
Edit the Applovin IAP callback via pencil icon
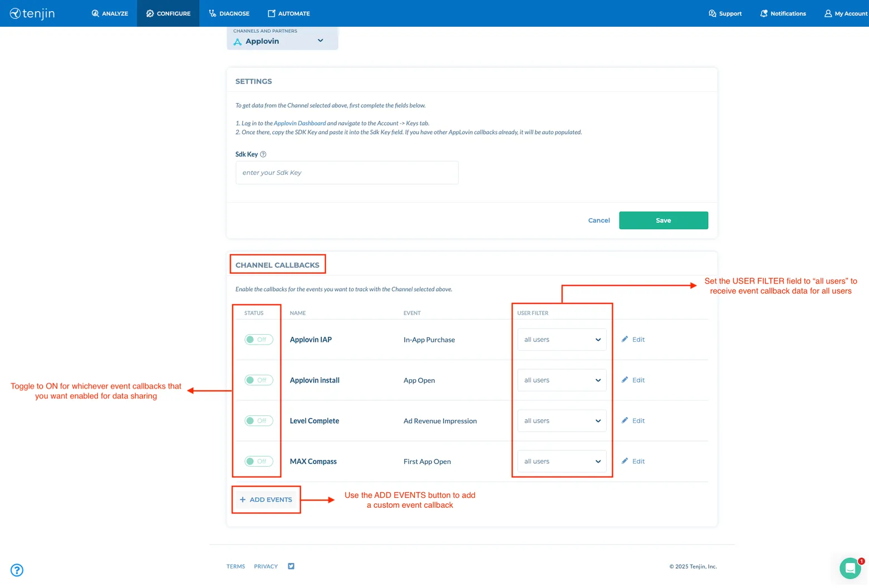[633, 339]
